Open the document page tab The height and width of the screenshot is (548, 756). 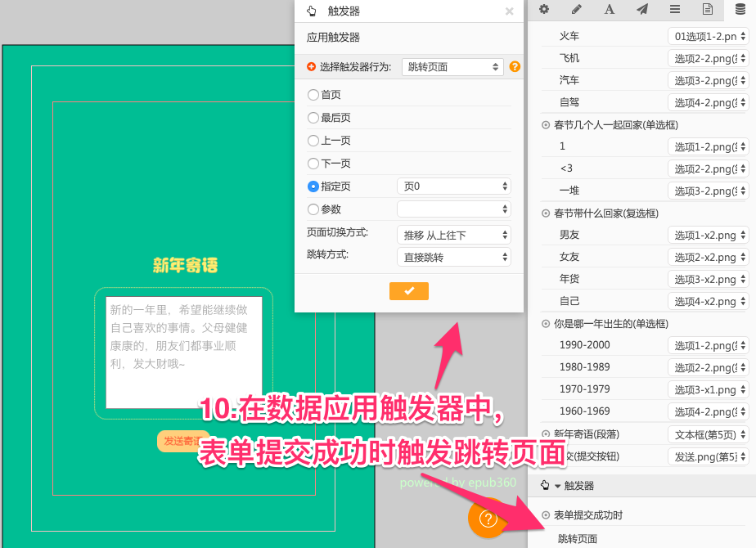[x=708, y=10]
